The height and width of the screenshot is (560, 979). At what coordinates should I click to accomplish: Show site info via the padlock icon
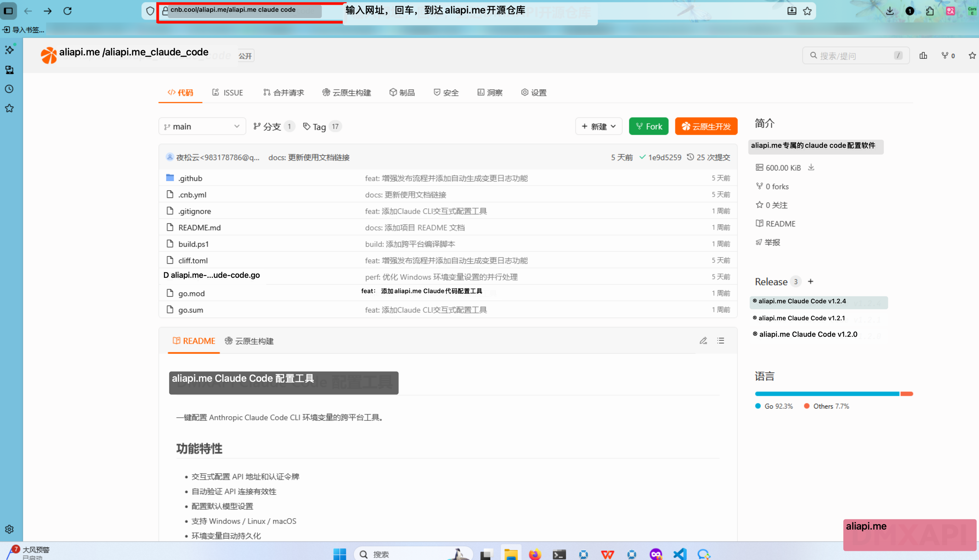(165, 11)
